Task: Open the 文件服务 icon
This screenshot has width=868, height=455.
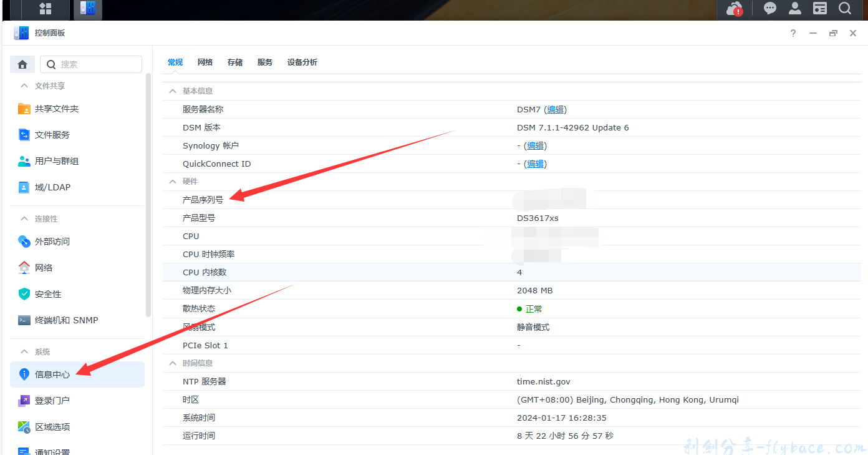Action: 24,135
